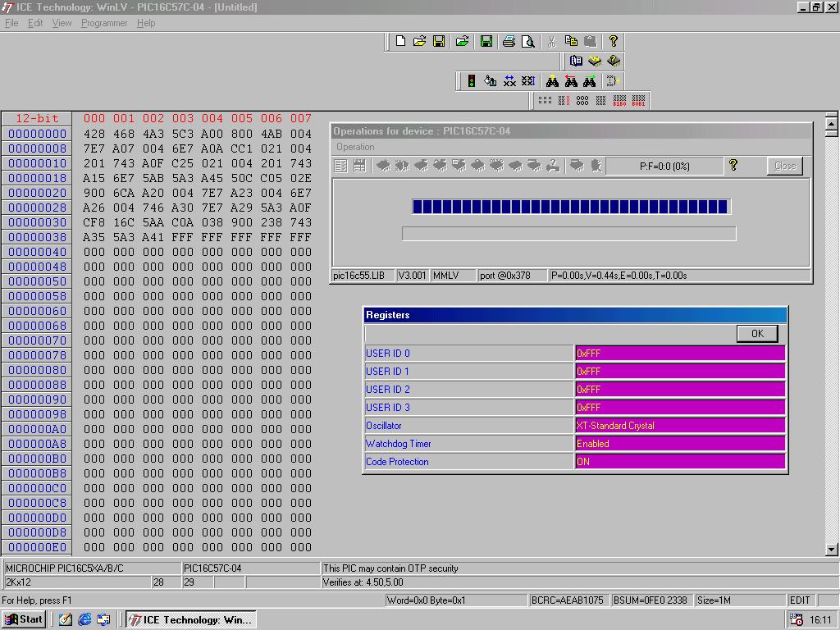840x630 pixels.
Task: Click the Windows Start button
Action: click(x=24, y=619)
